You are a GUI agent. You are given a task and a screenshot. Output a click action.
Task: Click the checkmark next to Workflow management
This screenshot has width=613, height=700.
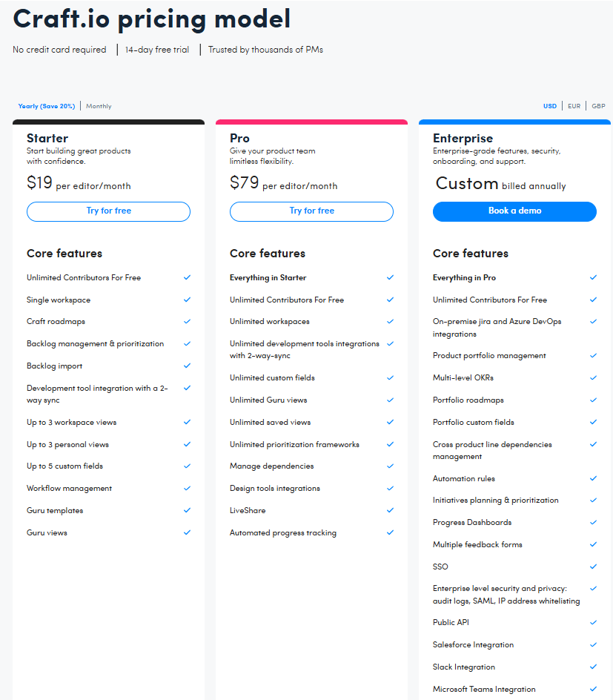pos(187,488)
